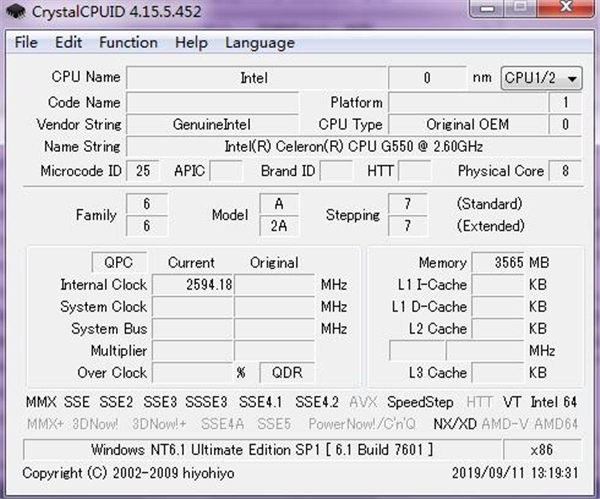
Task: Open the Language menu
Action: 259,42
